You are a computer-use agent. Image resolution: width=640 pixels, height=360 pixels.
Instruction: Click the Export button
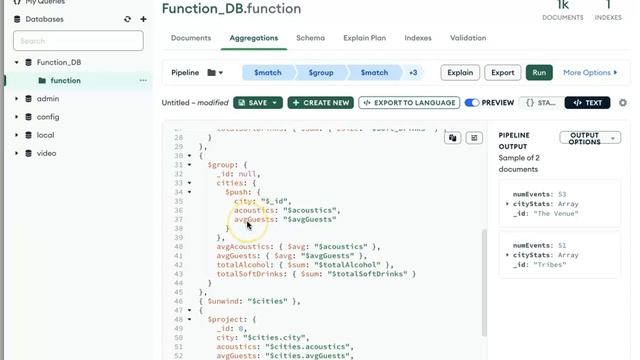502,73
